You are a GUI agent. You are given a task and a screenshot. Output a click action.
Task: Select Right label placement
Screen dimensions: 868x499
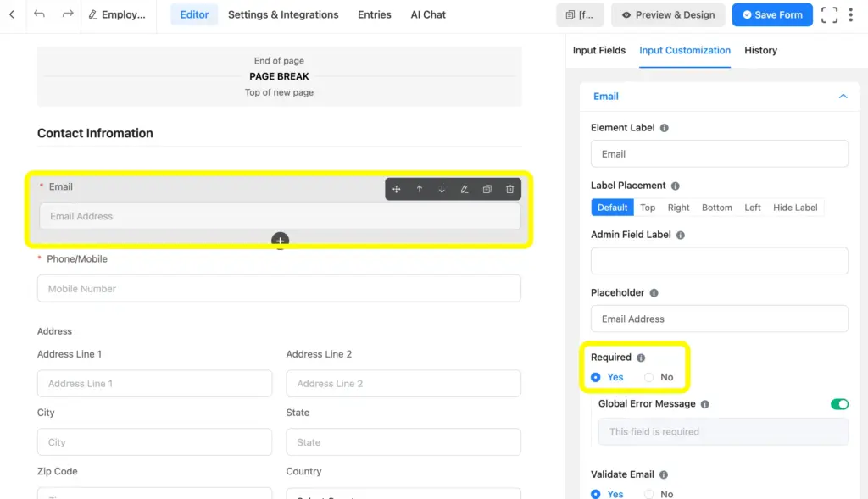pyautogui.click(x=678, y=208)
